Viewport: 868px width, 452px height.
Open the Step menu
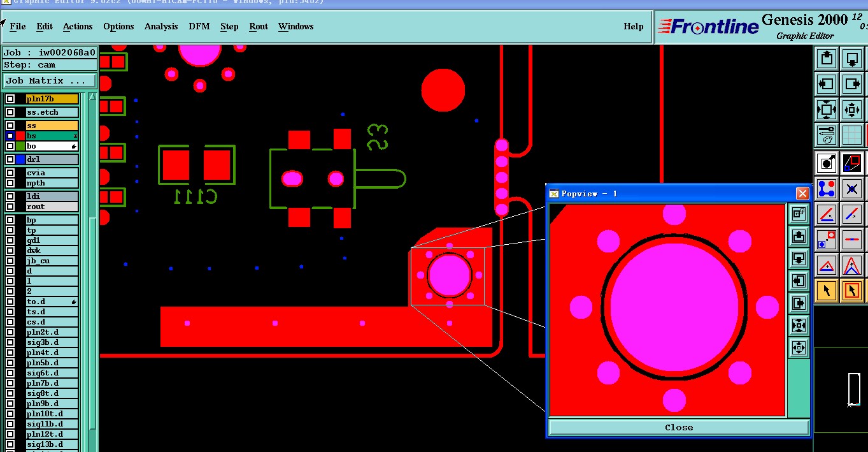click(x=229, y=26)
